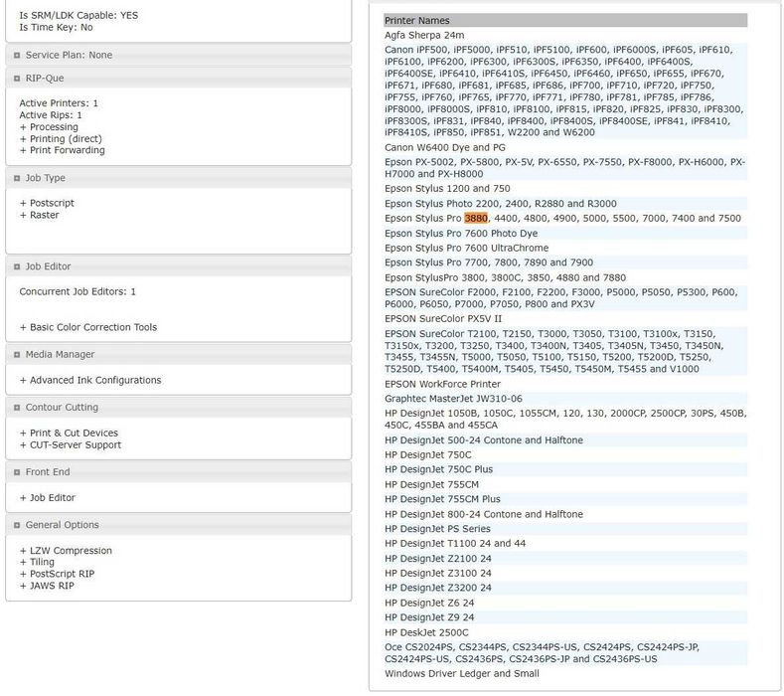Select Windows Driver Ledger and Small row
The width and height of the screenshot is (784, 696).
click(565, 673)
